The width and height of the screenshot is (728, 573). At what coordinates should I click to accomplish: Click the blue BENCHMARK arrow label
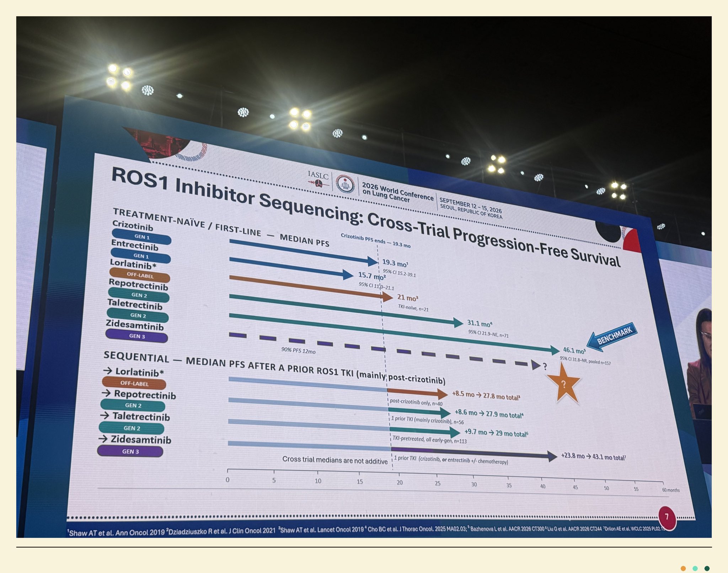click(612, 337)
